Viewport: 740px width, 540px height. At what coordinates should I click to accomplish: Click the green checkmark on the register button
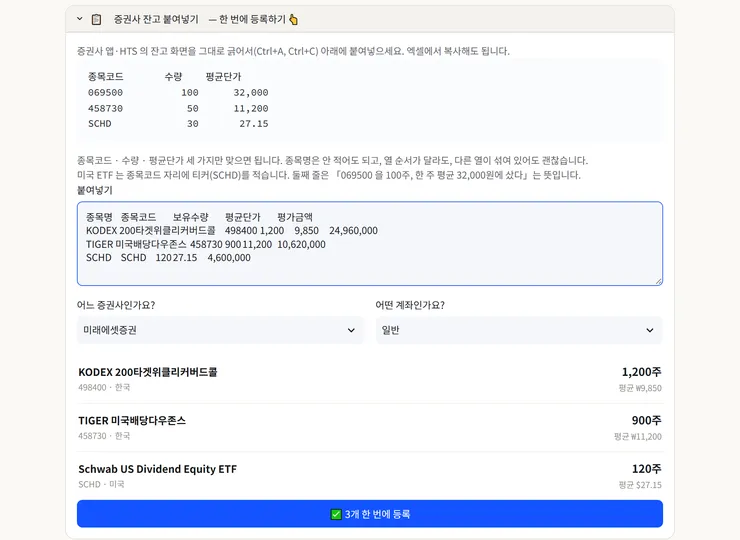pos(336,514)
